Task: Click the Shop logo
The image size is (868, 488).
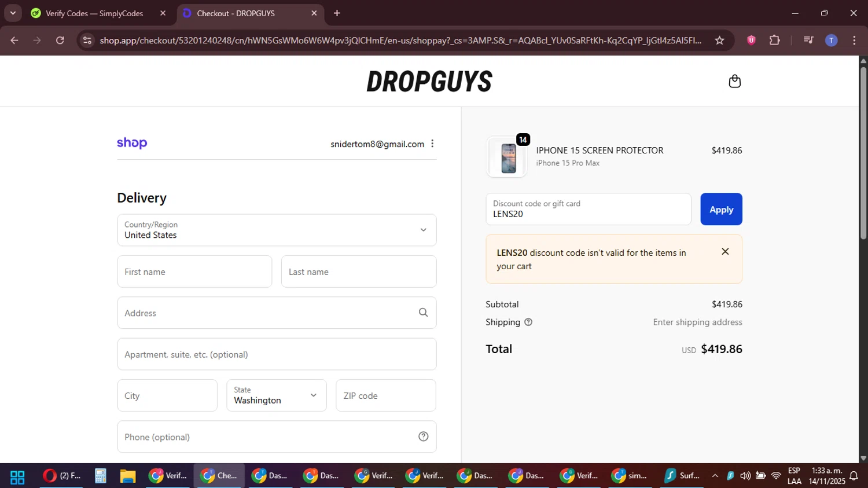Action: pyautogui.click(x=132, y=143)
